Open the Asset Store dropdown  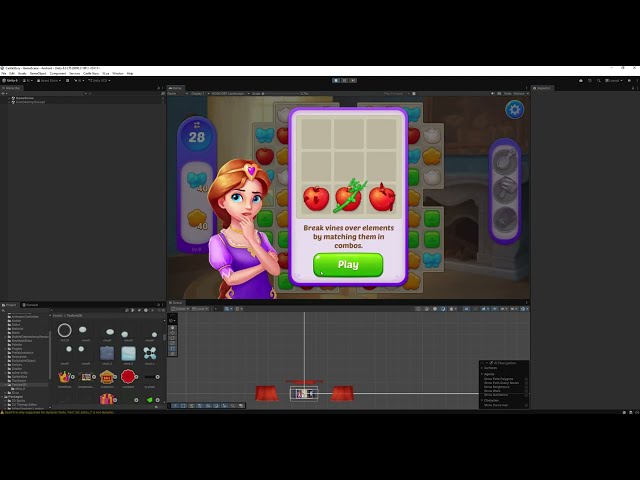49,81
